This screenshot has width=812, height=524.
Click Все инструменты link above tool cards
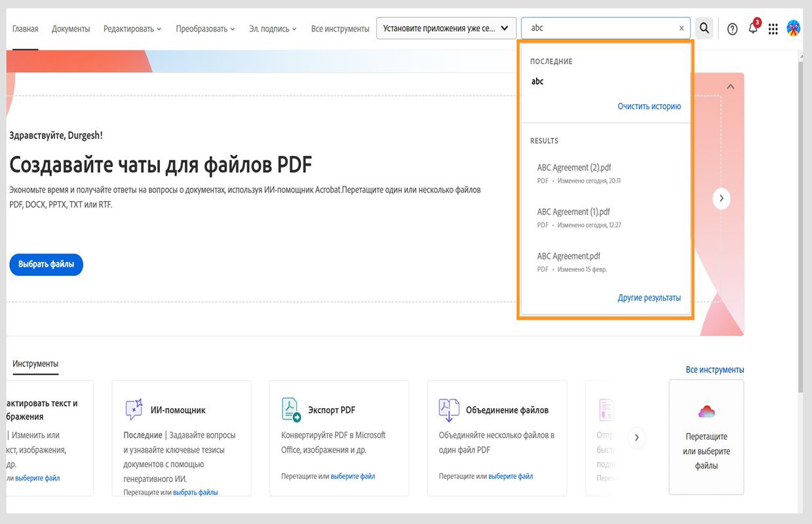(715, 369)
